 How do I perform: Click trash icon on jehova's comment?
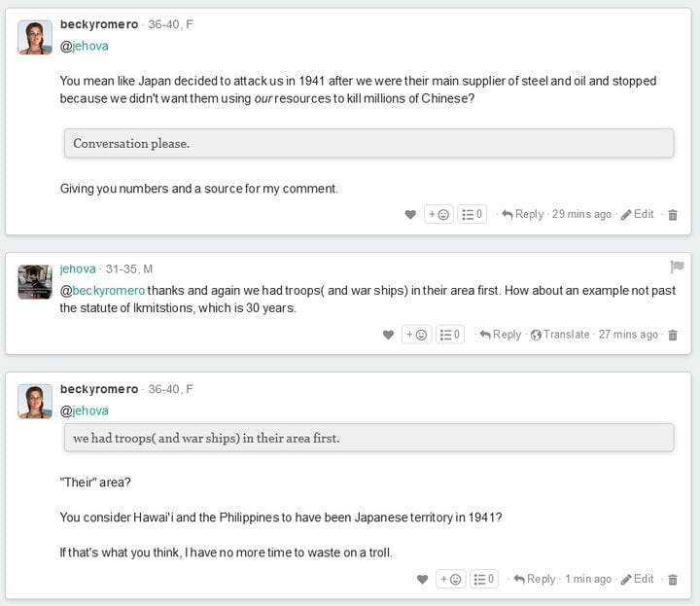coord(673,335)
